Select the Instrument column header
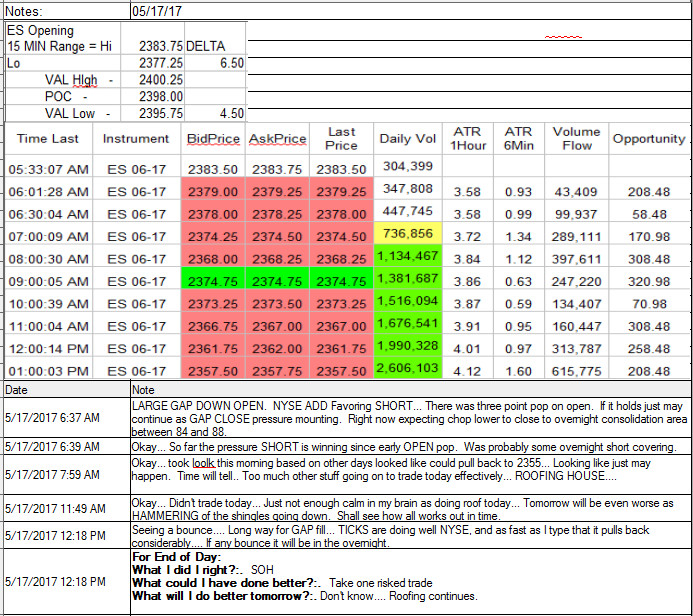This screenshot has width=693, height=616. coord(136,139)
